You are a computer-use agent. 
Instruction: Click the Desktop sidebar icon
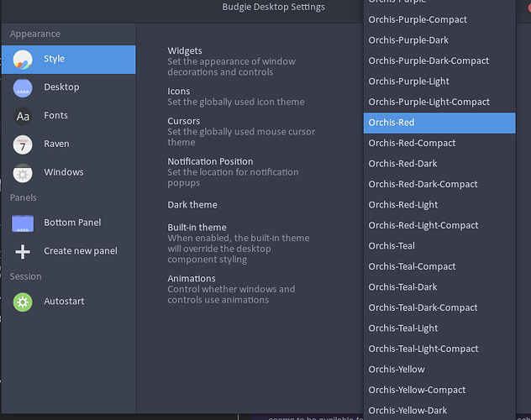[23, 88]
